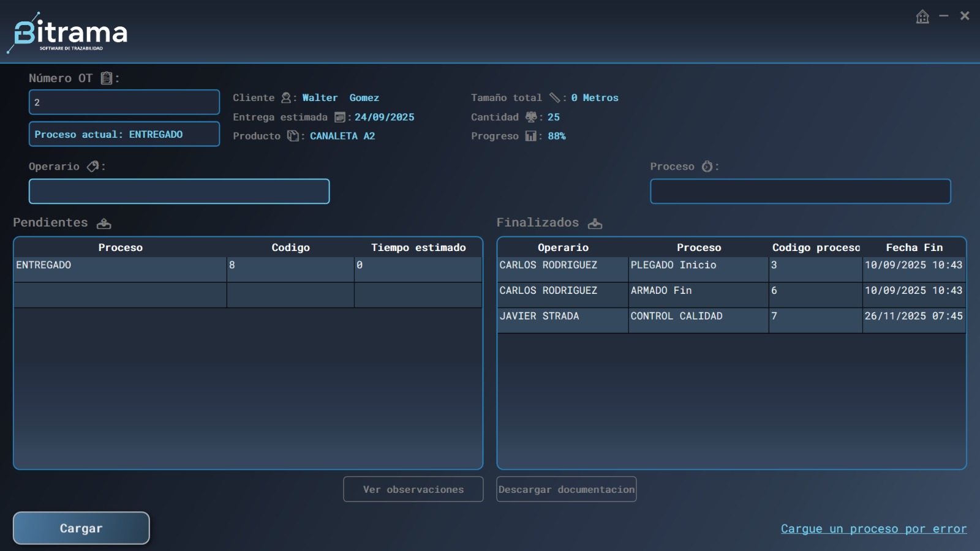This screenshot has height=551, width=980.
Task: Click the chart icon next to Progreso
Action: point(531,136)
